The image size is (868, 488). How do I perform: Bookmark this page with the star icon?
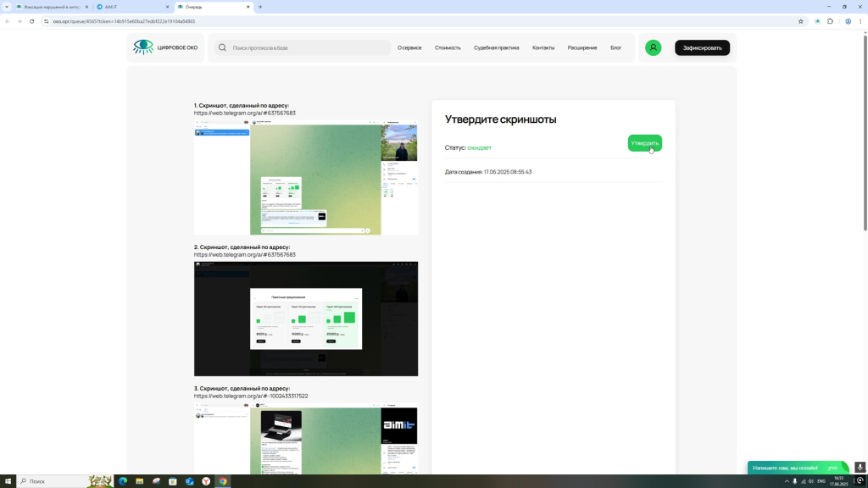click(x=801, y=21)
